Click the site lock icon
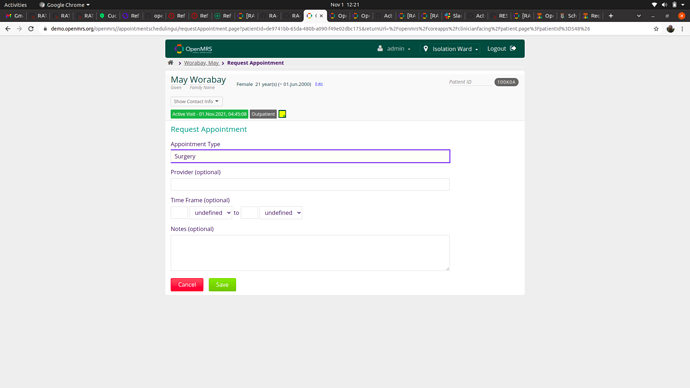Image resolution: width=690 pixels, height=388 pixels. (x=45, y=29)
